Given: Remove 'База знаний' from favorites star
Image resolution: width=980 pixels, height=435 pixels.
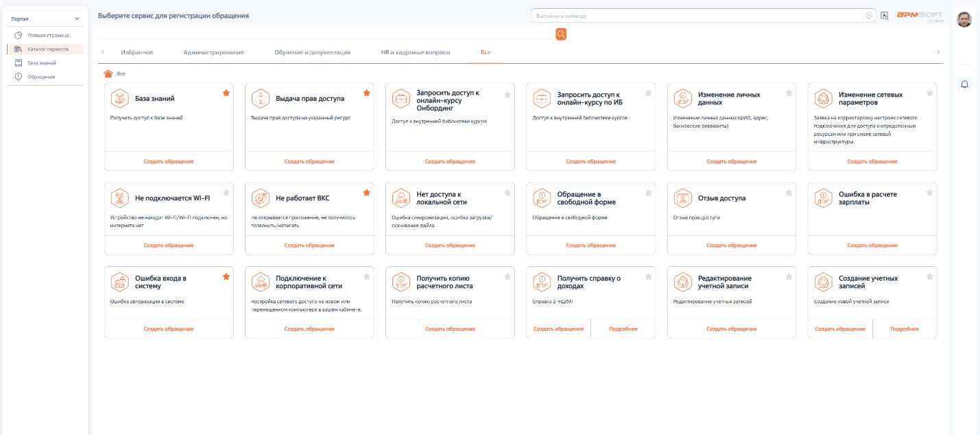Looking at the screenshot, I should pos(226,93).
